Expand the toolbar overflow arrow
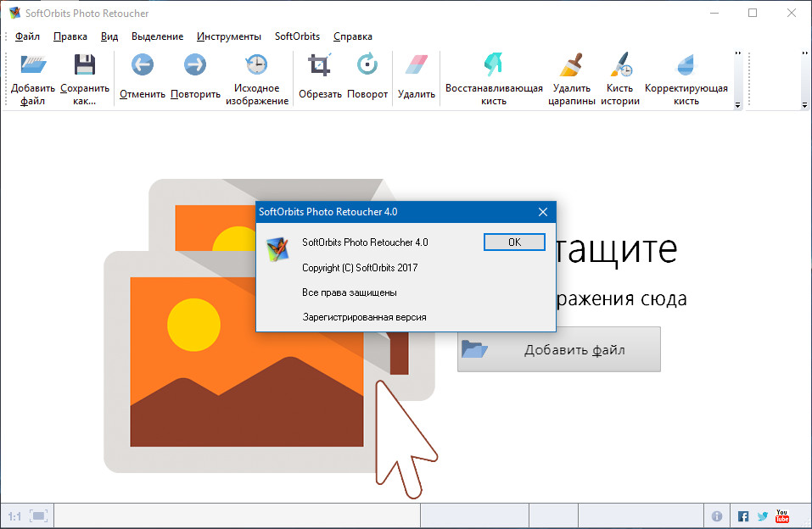 point(737,105)
